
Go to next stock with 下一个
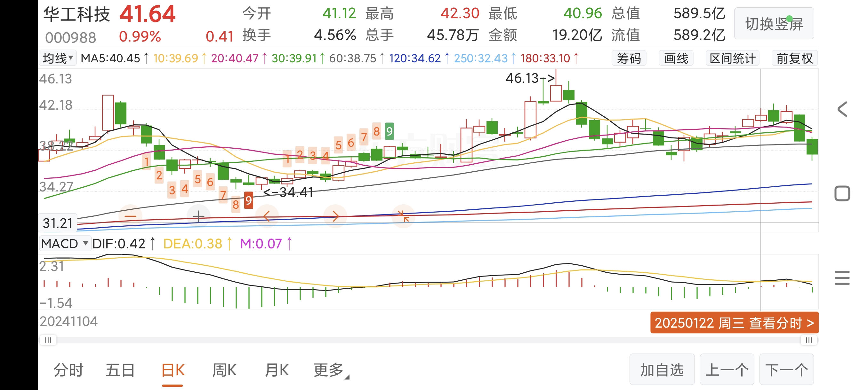(x=786, y=370)
